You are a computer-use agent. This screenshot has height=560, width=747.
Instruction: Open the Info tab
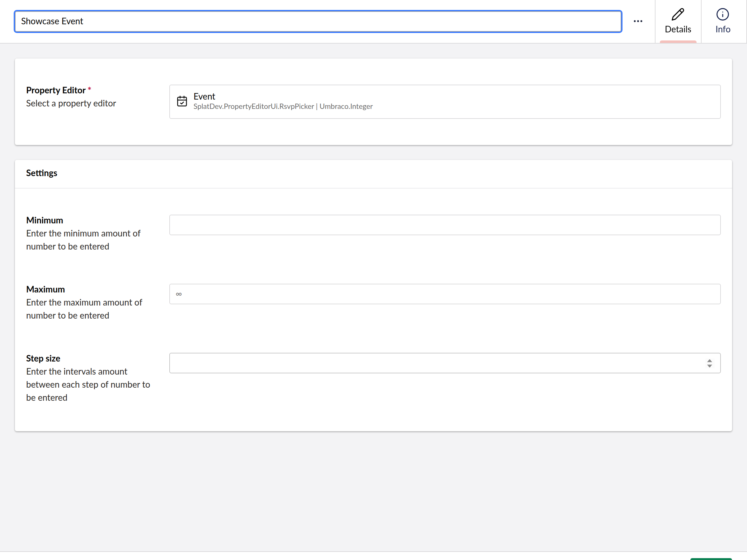(x=723, y=21)
